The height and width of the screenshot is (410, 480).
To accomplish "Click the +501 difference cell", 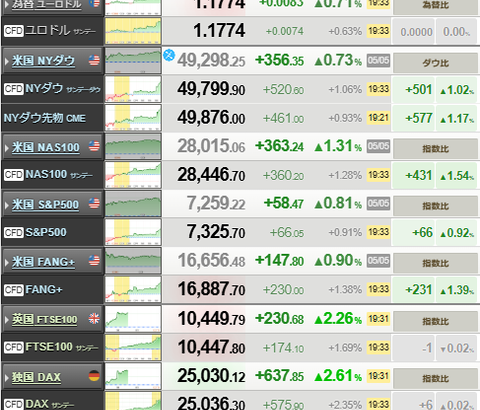I will (413, 90).
